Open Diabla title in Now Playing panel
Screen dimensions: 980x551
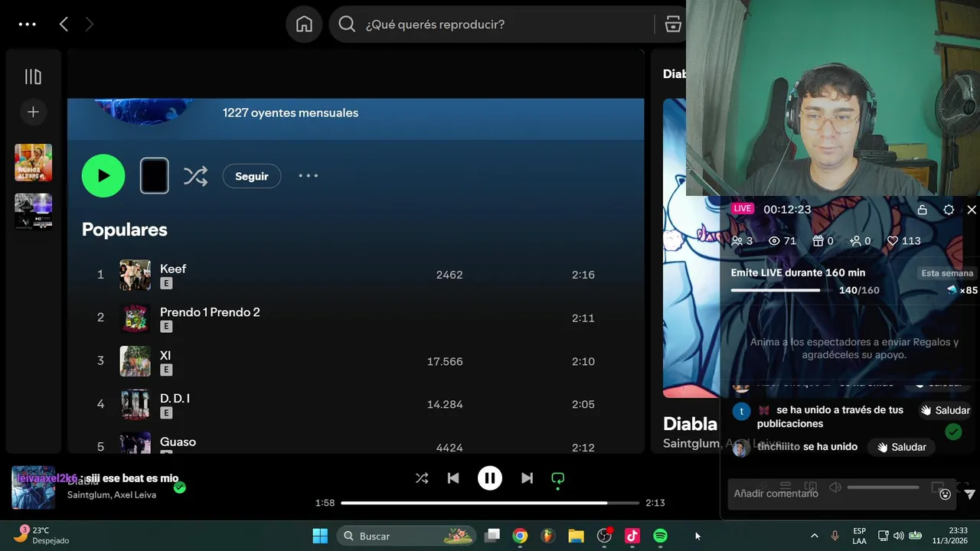pos(690,424)
